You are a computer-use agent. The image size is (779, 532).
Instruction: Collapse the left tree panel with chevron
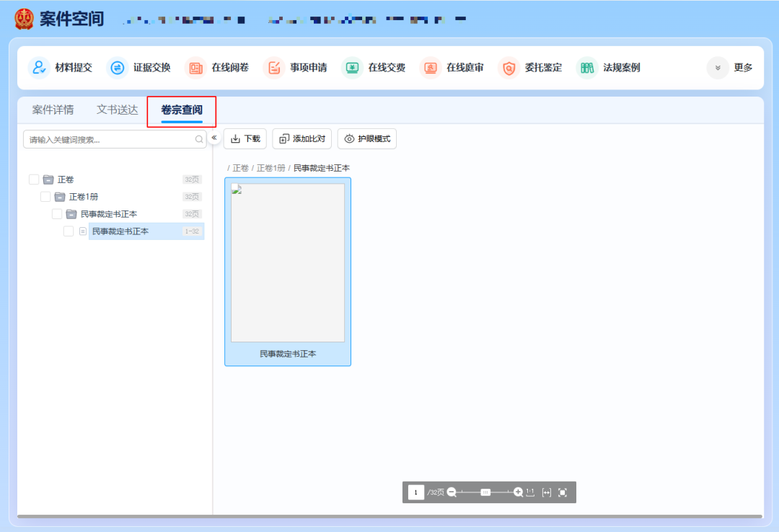[x=214, y=137]
